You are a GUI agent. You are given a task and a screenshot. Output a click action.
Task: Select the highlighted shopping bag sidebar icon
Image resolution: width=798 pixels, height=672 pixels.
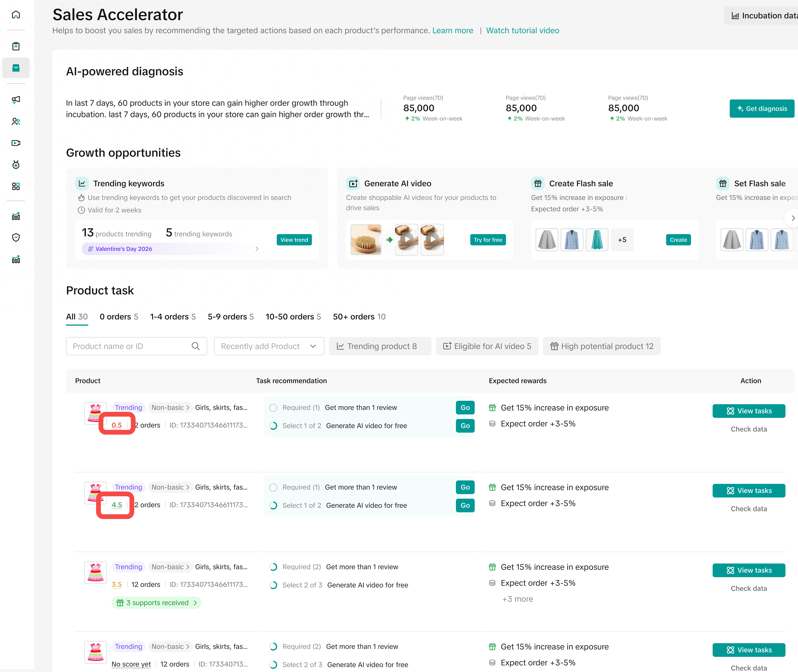pyautogui.click(x=16, y=68)
